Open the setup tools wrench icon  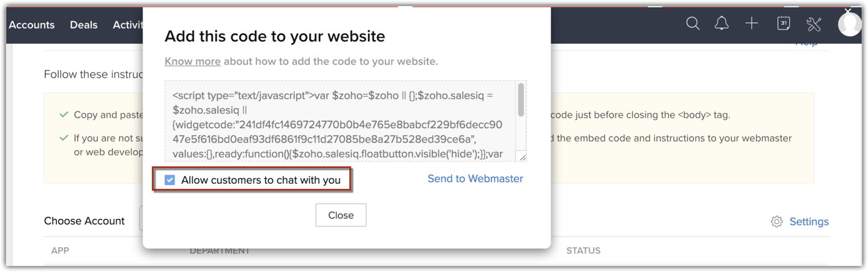click(x=814, y=24)
